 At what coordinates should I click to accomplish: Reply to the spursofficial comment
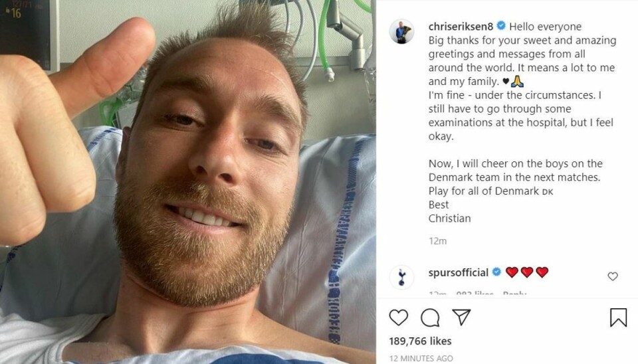514,293
